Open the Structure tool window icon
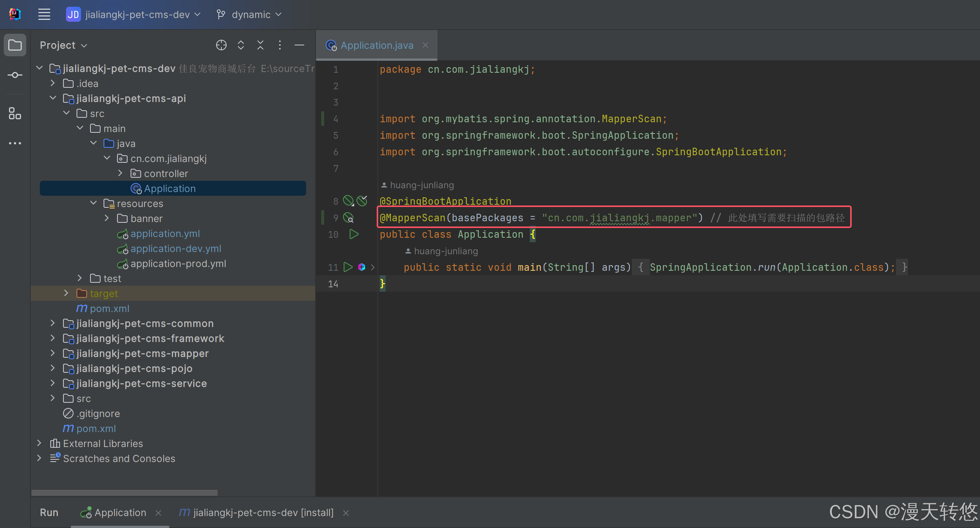The image size is (980, 528). tap(15, 113)
